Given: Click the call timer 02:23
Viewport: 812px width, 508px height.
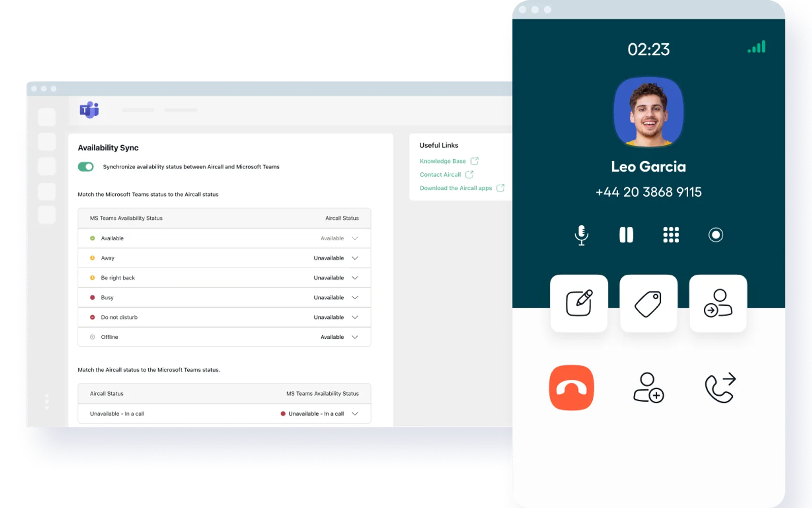Looking at the screenshot, I should click(x=649, y=49).
